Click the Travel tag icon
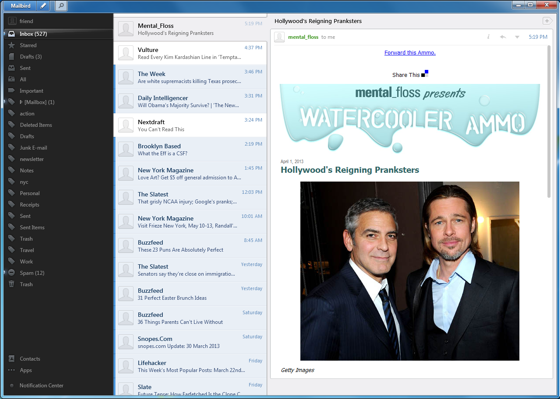The height and width of the screenshot is (399, 560). pos(11,250)
